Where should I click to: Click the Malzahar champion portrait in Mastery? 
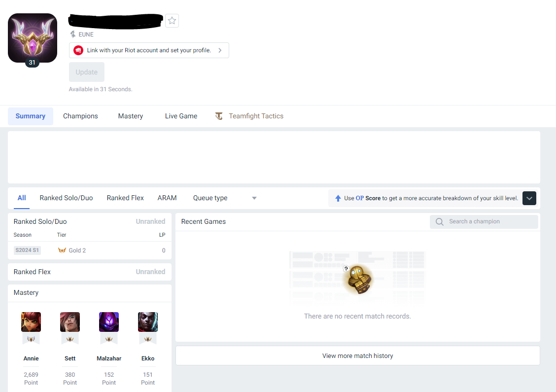[109, 322]
